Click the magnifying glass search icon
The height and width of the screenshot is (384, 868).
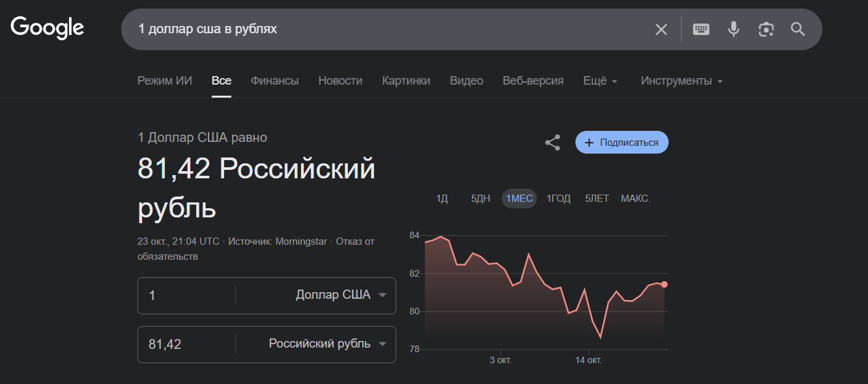click(798, 29)
